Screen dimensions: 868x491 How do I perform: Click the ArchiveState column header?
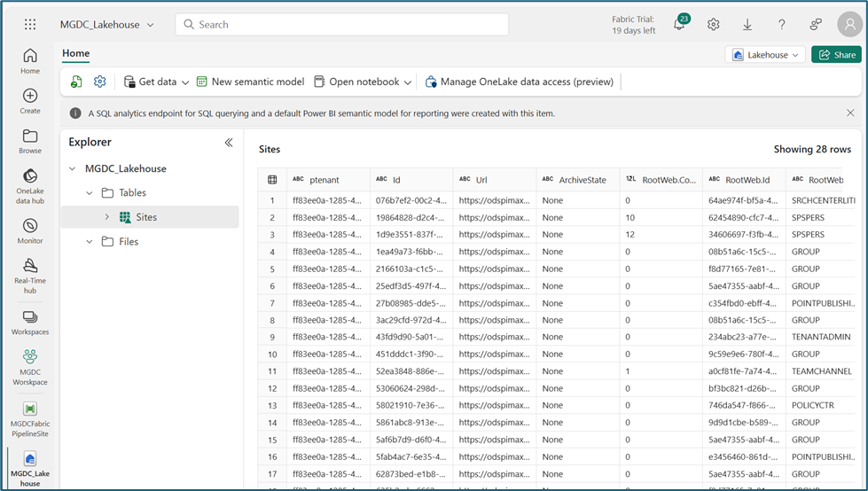pyautogui.click(x=578, y=179)
